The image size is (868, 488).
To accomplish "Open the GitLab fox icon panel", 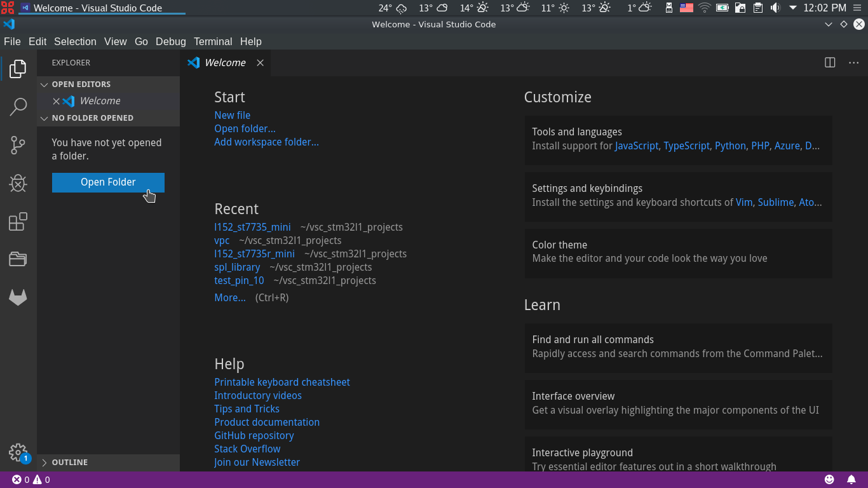I will [18, 297].
